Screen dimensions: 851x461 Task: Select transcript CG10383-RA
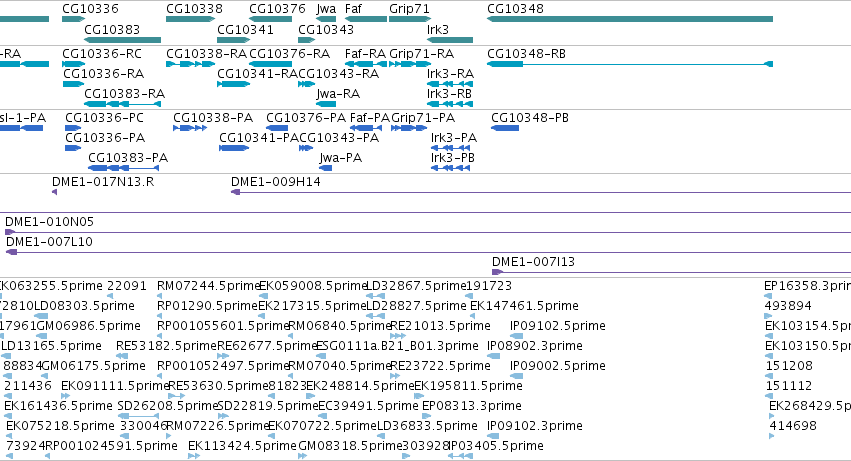pos(124,94)
